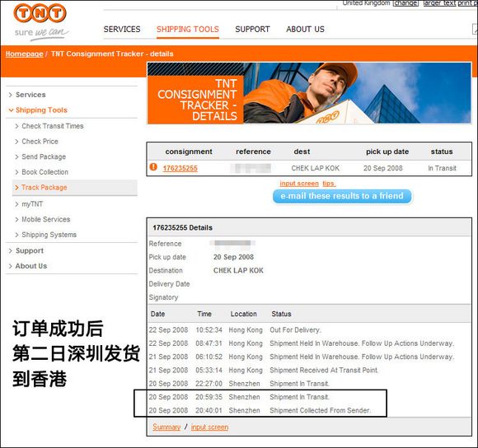Click the 22:27:00 Shenzhen transit time
This screenshot has height=448, width=478.
pos(209,384)
